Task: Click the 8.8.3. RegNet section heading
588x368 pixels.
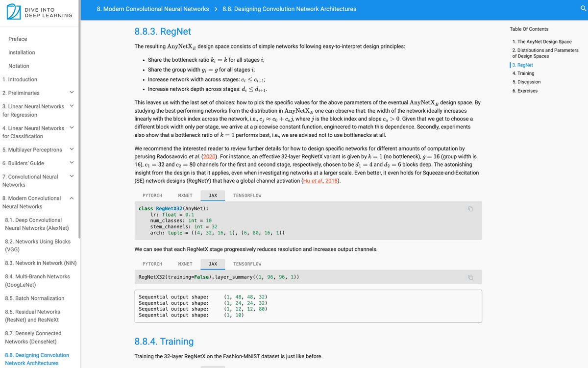Action: tap(163, 31)
